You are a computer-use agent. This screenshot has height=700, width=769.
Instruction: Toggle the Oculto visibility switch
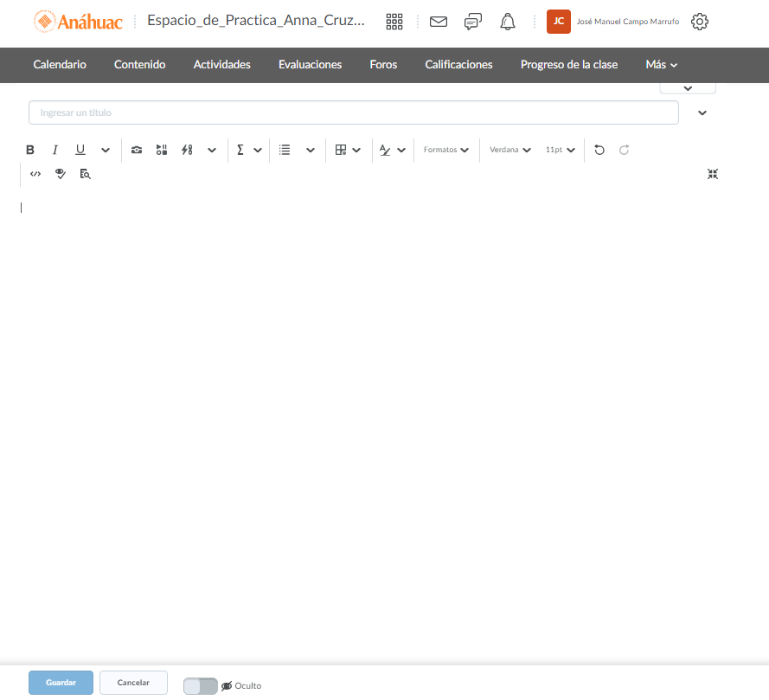click(x=201, y=685)
